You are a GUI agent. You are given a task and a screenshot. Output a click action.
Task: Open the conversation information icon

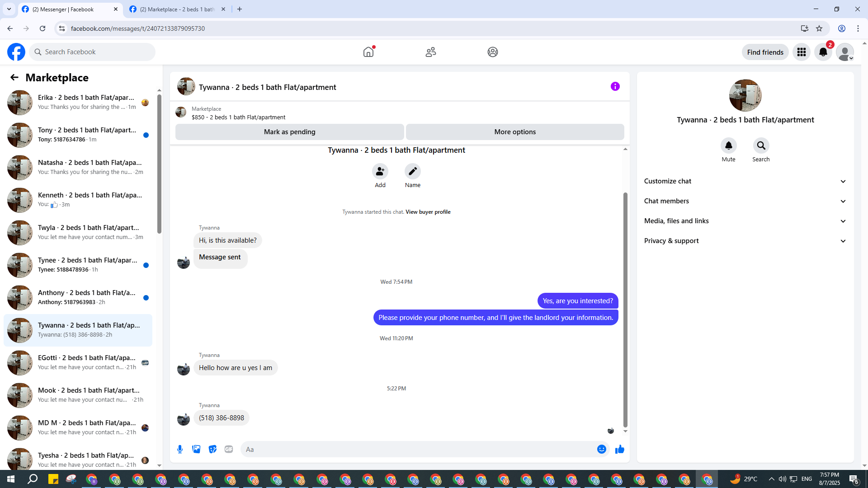(x=615, y=86)
